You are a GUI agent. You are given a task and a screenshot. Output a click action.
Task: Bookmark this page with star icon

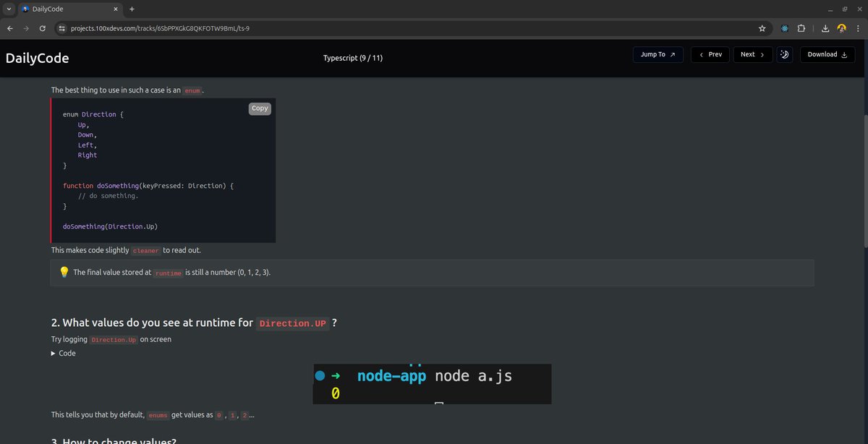pyautogui.click(x=762, y=28)
